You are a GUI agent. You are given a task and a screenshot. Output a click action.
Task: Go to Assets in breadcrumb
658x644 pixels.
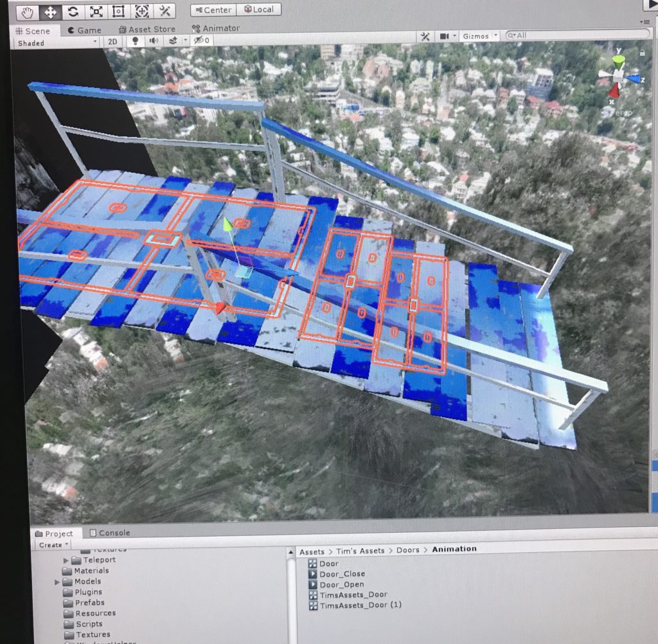[312, 552]
